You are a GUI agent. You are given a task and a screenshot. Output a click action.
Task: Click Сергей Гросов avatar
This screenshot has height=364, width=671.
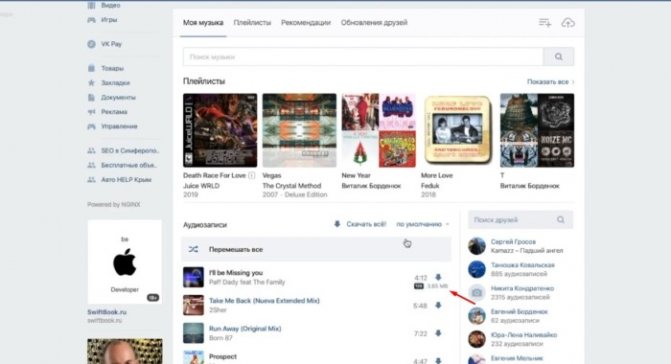point(477,246)
